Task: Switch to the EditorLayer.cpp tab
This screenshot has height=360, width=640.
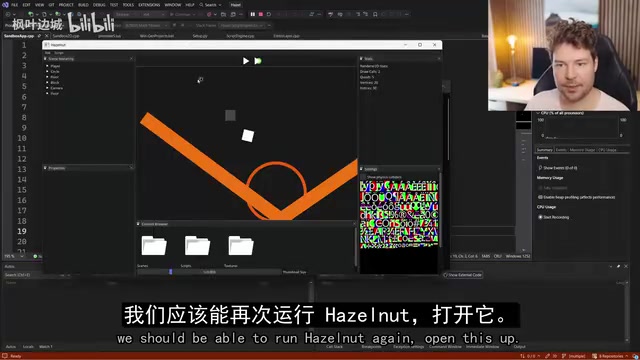Action: (286, 36)
